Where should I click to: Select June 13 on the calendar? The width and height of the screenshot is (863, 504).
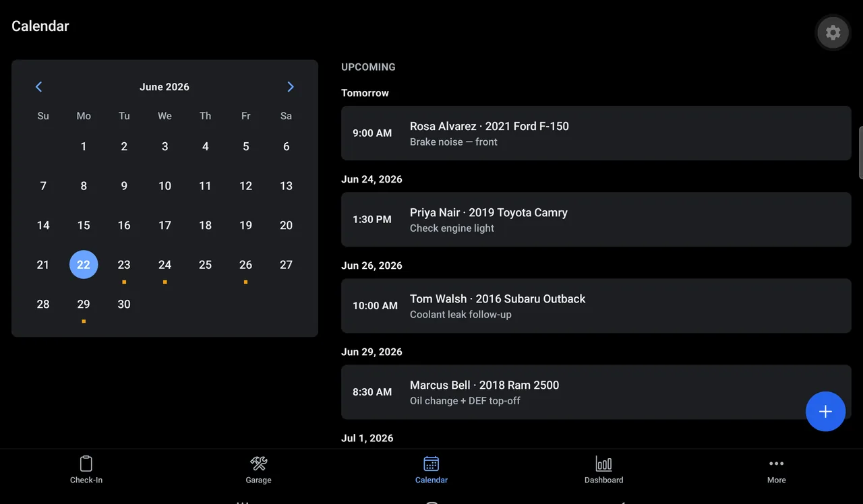286,186
